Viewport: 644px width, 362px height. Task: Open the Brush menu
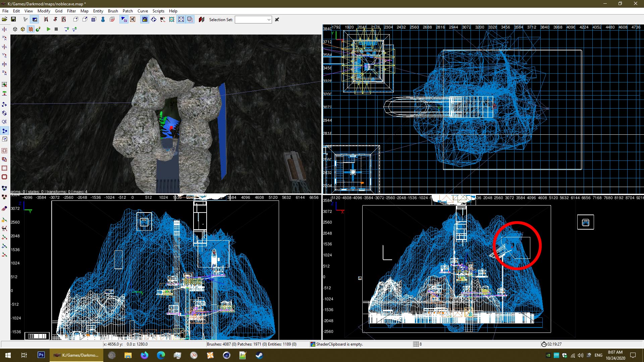tap(113, 11)
